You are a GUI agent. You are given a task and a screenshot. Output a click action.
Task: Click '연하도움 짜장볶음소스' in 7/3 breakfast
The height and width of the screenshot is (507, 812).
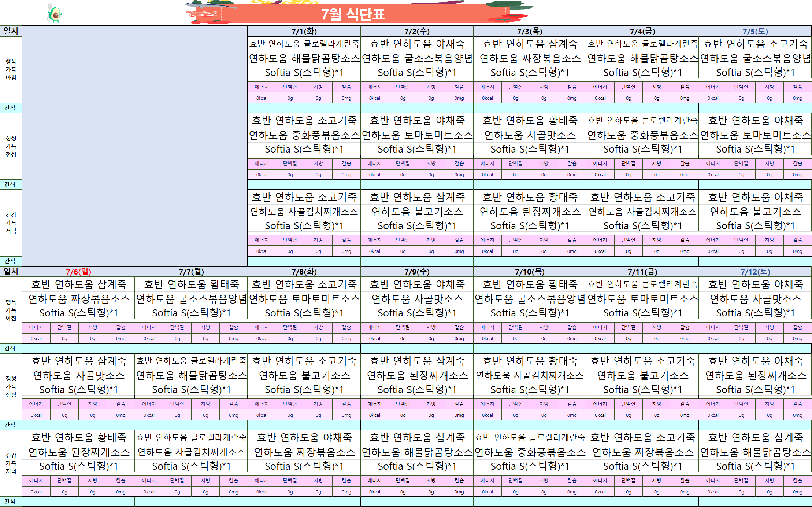pos(530,58)
